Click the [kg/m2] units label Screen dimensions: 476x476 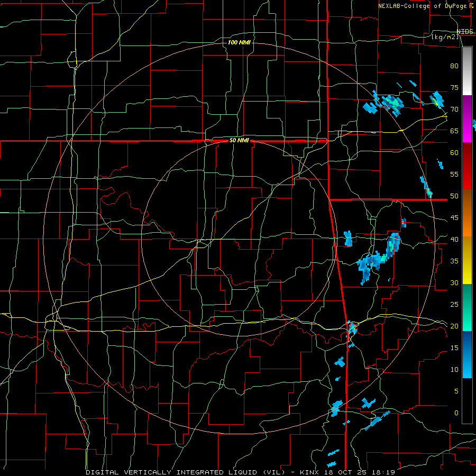[x=445, y=37]
